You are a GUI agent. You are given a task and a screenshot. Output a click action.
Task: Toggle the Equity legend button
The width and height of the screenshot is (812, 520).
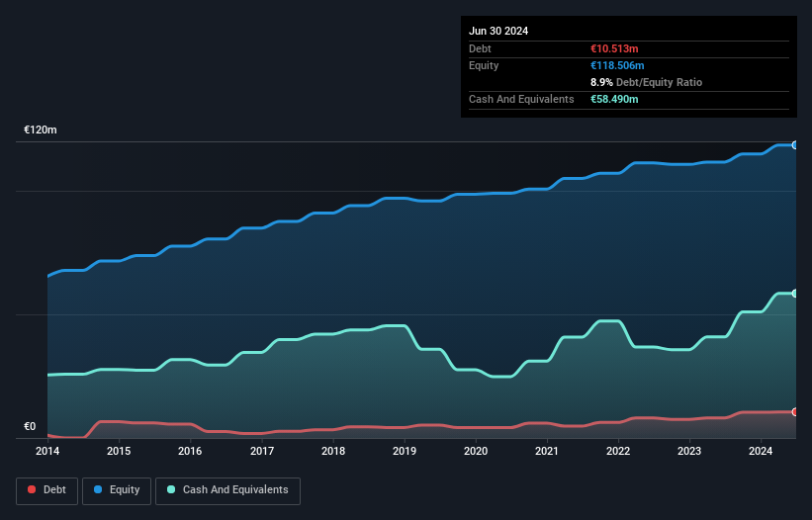[x=117, y=490]
